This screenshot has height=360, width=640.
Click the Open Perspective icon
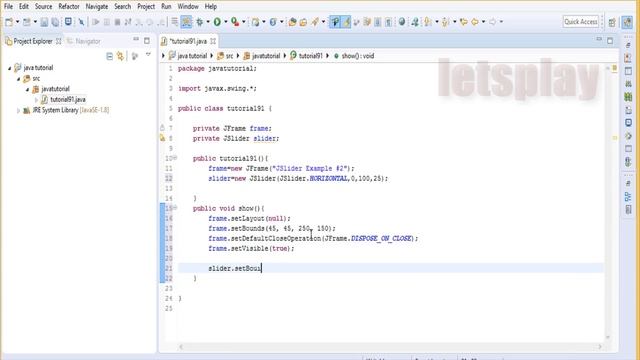click(x=612, y=22)
